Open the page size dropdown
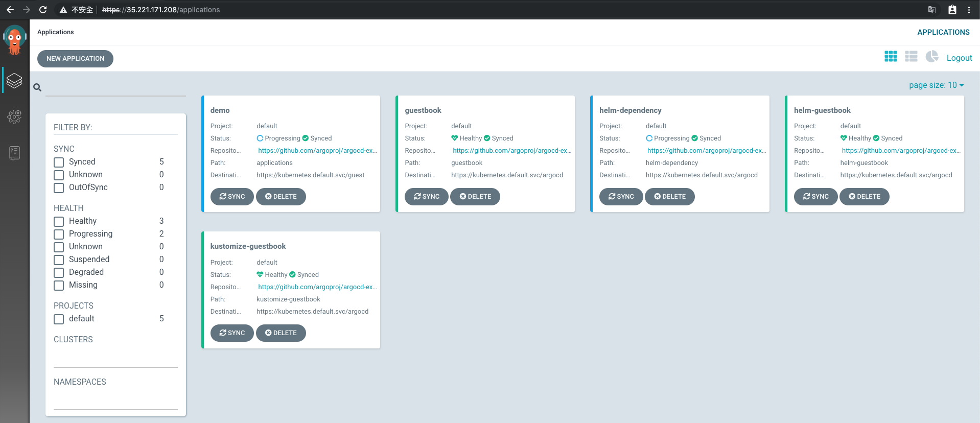This screenshot has height=423, width=980. (x=936, y=85)
